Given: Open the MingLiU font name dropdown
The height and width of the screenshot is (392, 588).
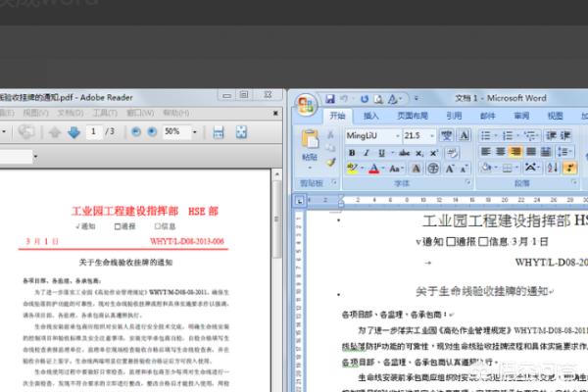Looking at the screenshot, I should coord(395,135).
